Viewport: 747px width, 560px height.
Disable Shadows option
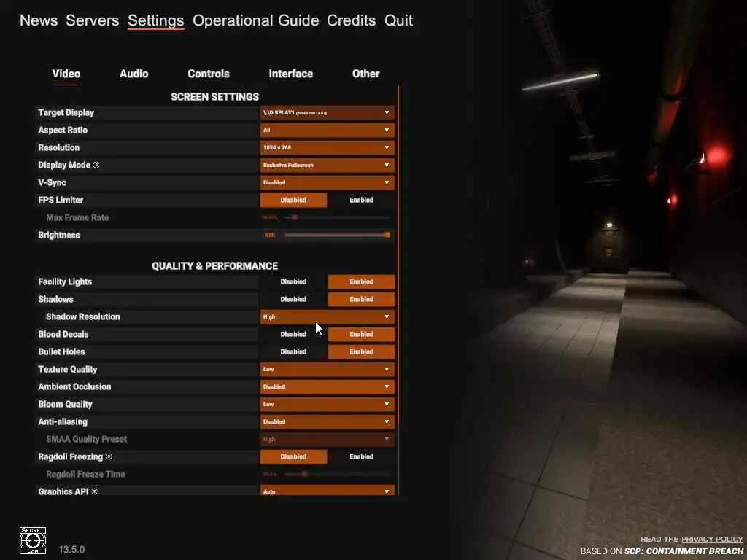point(293,299)
